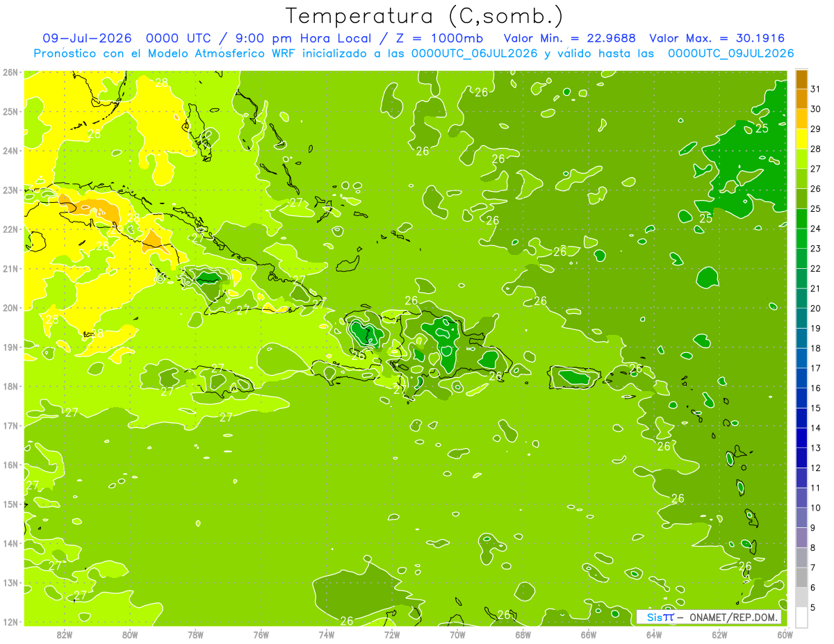This screenshot has height=644, width=834.
Task: Click the 12N latitude axis label
Action: pyautogui.click(x=10, y=622)
